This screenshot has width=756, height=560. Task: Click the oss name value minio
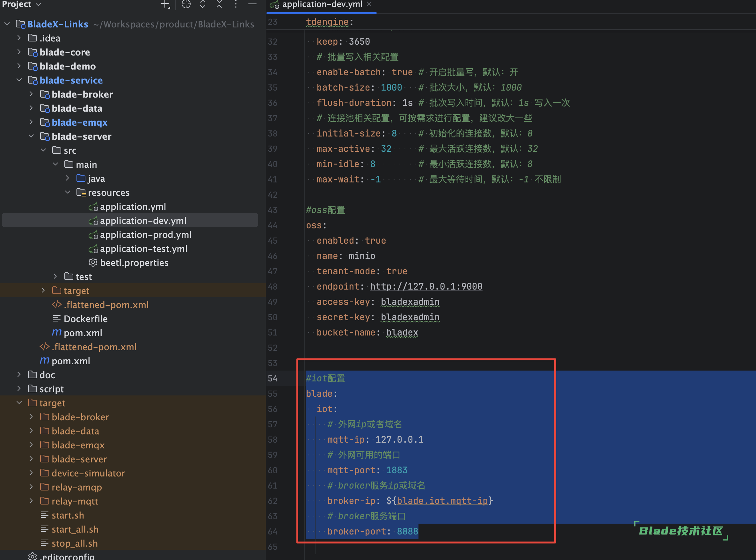(x=362, y=256)
